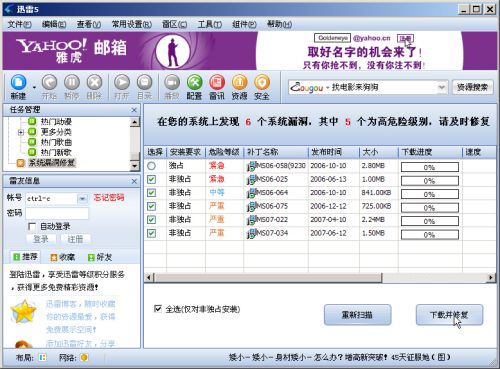500x369 pixels.
Task: Sort by the 发布时间 column header
Action: click(x=334, y=152)
